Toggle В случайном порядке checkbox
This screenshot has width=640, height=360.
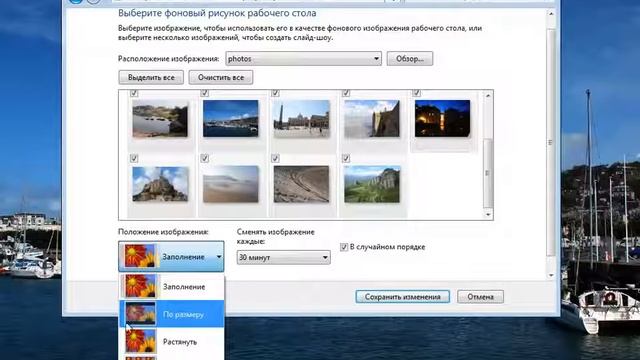pos(344,247)
